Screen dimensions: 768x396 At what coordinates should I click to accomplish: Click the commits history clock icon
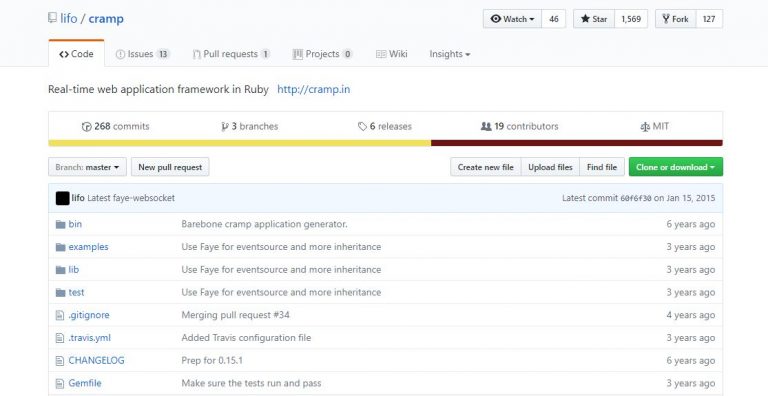(x=86, y=126)
